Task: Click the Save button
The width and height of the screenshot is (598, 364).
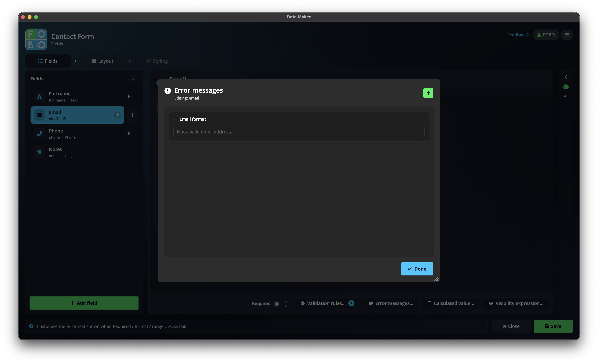Action: click(553, 326)
